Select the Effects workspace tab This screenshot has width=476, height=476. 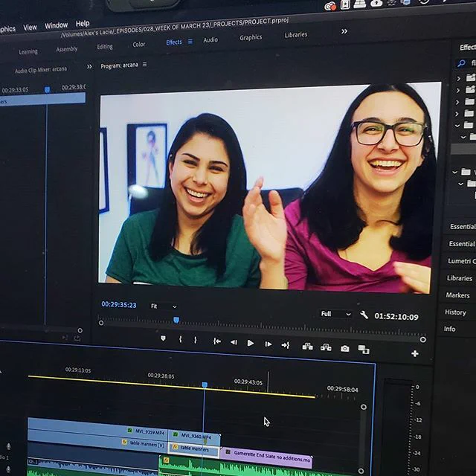174,42
